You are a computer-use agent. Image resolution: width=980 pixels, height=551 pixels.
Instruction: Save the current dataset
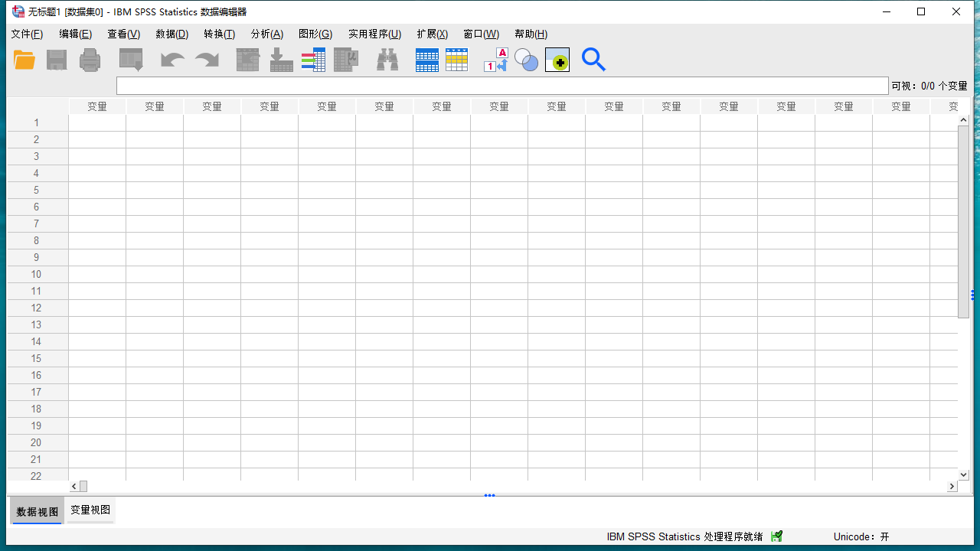[57, 60]
